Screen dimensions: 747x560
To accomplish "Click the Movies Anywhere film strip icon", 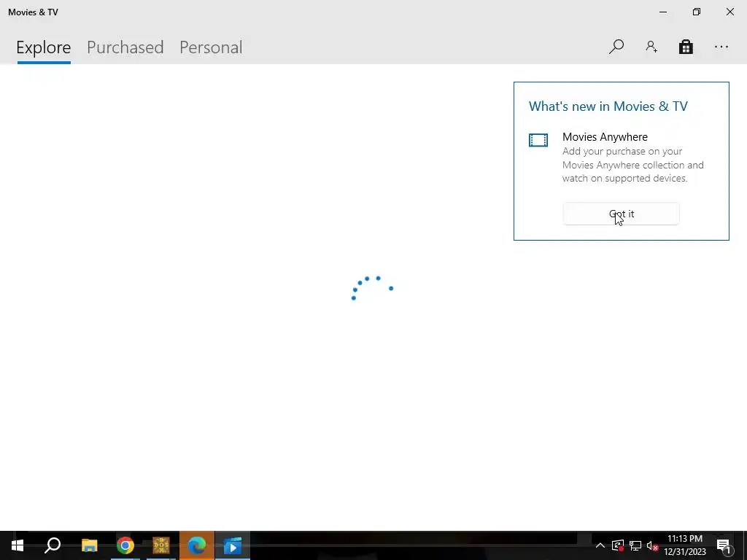I will (x=538, y=140).
